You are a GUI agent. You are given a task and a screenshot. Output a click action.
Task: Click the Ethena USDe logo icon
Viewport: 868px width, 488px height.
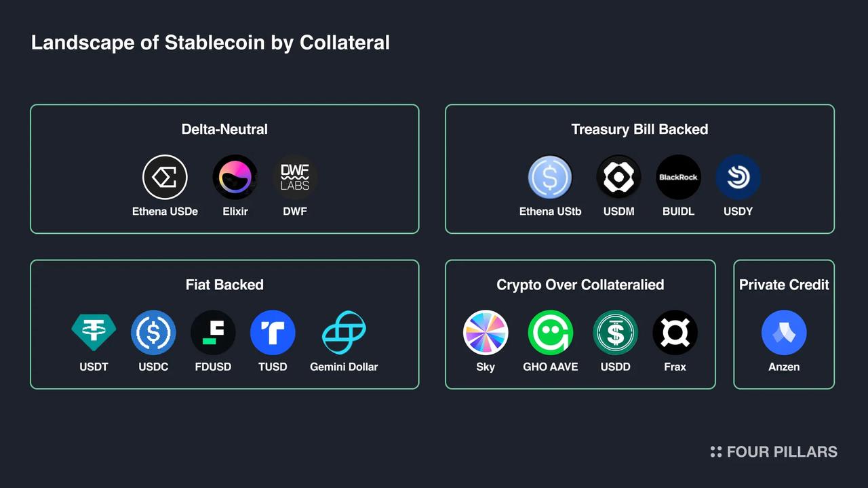click(165, 177)
